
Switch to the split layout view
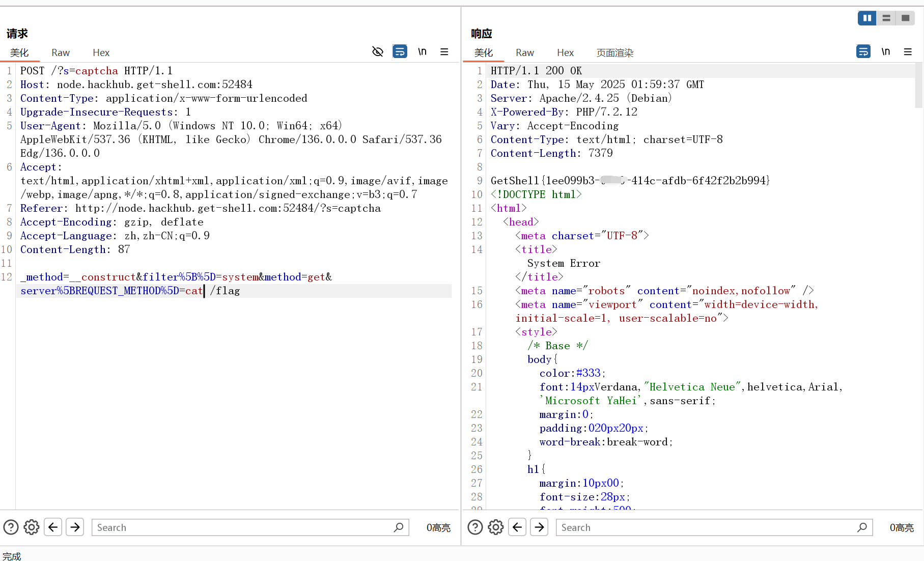(886, 18)
